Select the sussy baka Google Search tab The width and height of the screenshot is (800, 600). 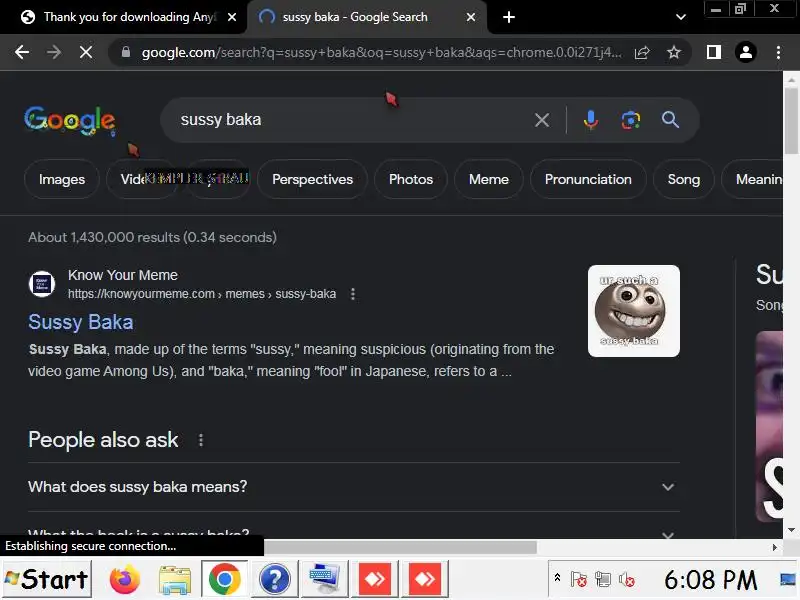pyautogui.click(x=355, y=17)
